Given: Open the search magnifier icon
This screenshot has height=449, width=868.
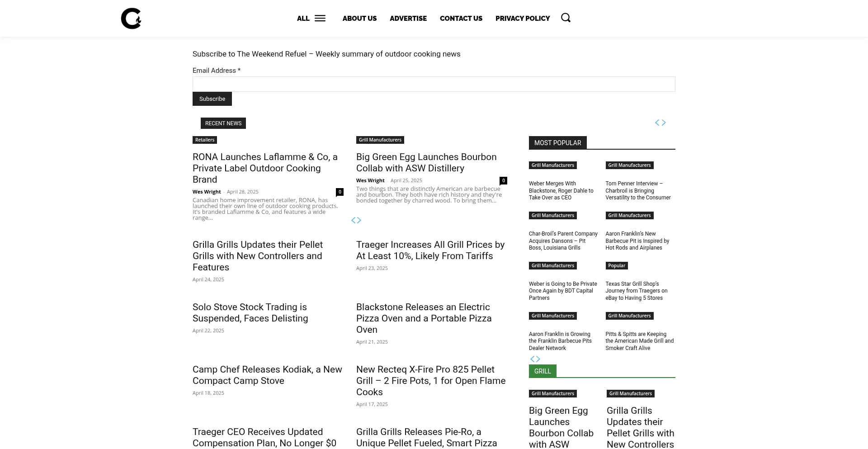Looking at the screenshot, I should [x=566, y=18].
